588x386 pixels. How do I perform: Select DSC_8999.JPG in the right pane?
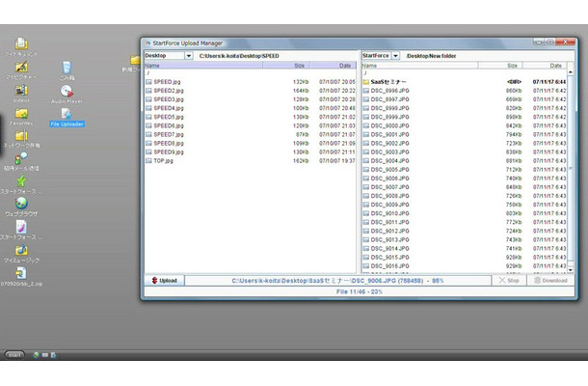pos(465,117)
